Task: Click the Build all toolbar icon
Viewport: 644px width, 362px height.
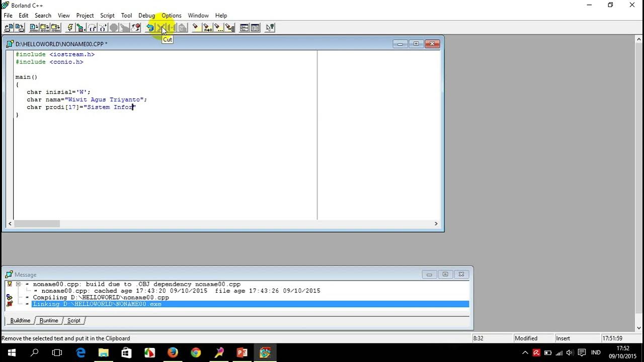Action: [56, 28]
